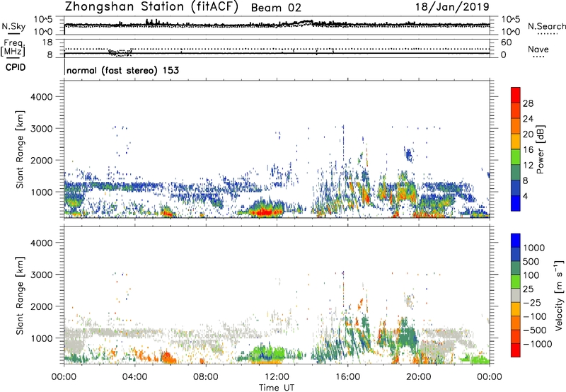Click the '1000' tick on Velocity colorbar

533,248
